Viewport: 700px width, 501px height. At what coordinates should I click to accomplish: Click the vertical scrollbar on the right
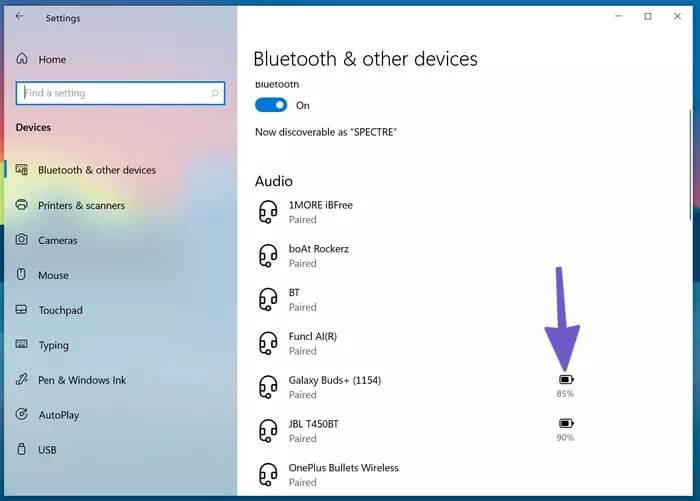click(691, 165)
